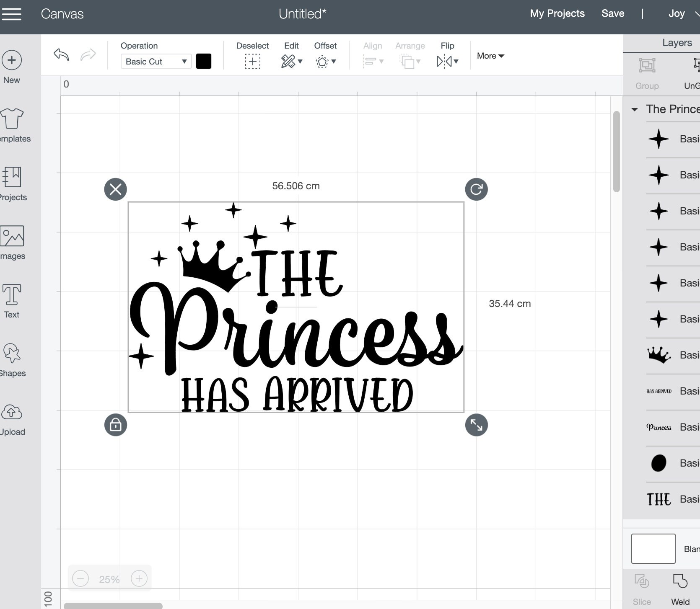Open the Arrange dropdown
Viewport: 700px width, 609px height.
tap(410, 62)
